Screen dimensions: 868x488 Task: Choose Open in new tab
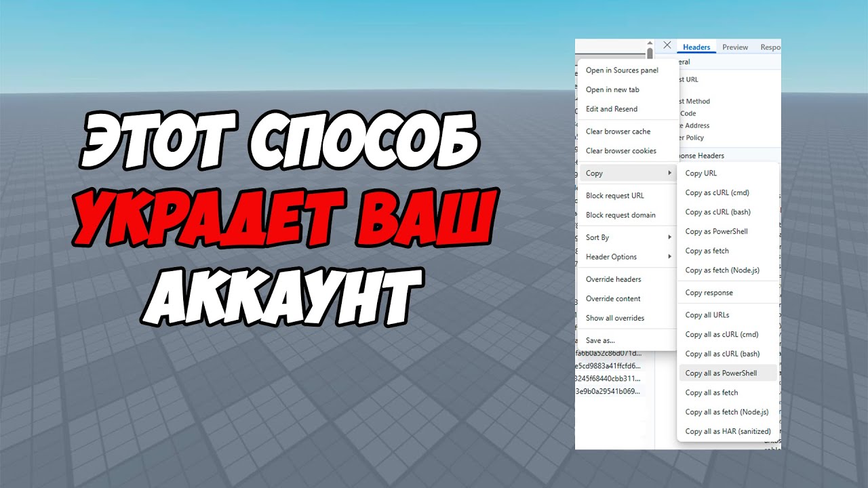point(612,89)
